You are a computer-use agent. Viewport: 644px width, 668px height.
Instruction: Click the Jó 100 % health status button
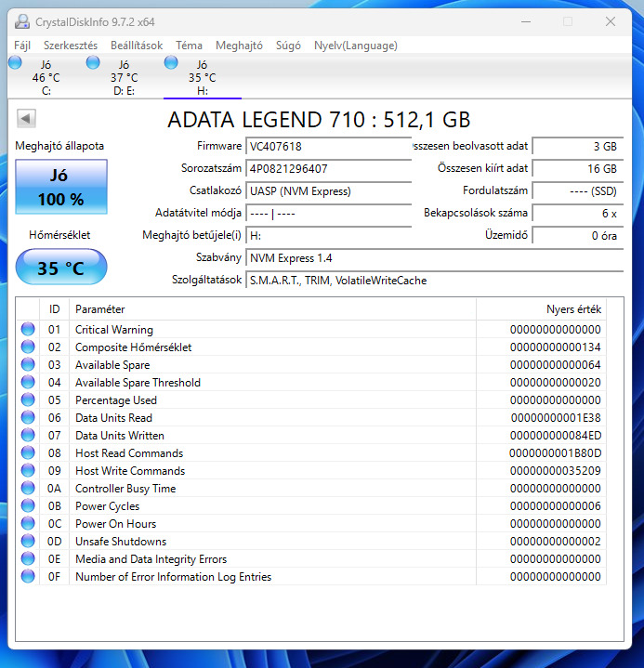point(61,187)
